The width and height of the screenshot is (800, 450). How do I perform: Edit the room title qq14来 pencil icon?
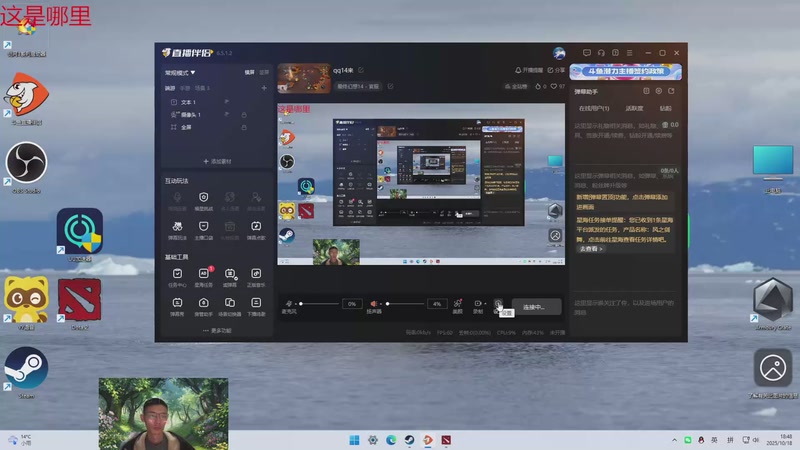361,70
